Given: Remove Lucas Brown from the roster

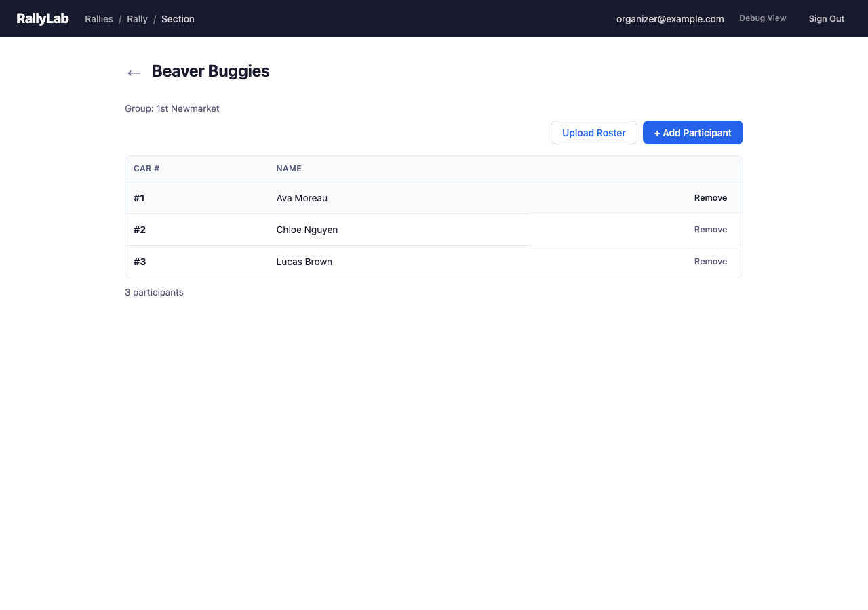Looking at the screenshot, I should coord(710,261).
